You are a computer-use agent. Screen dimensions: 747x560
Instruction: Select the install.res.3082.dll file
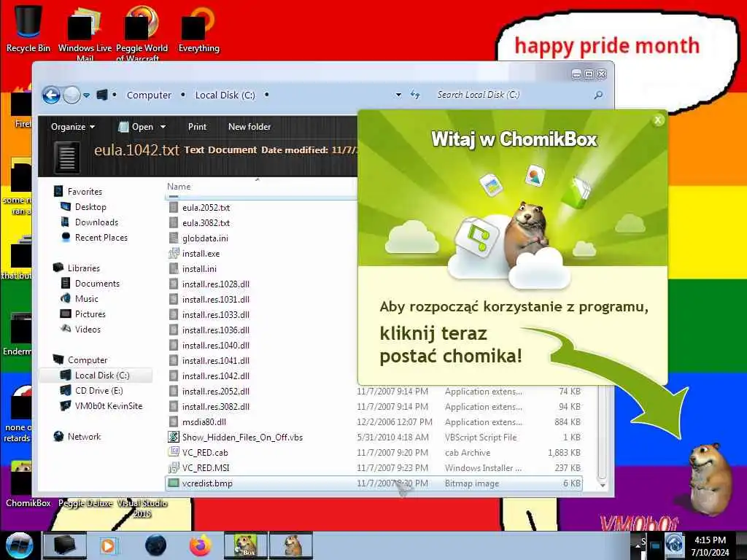[215, 406]
